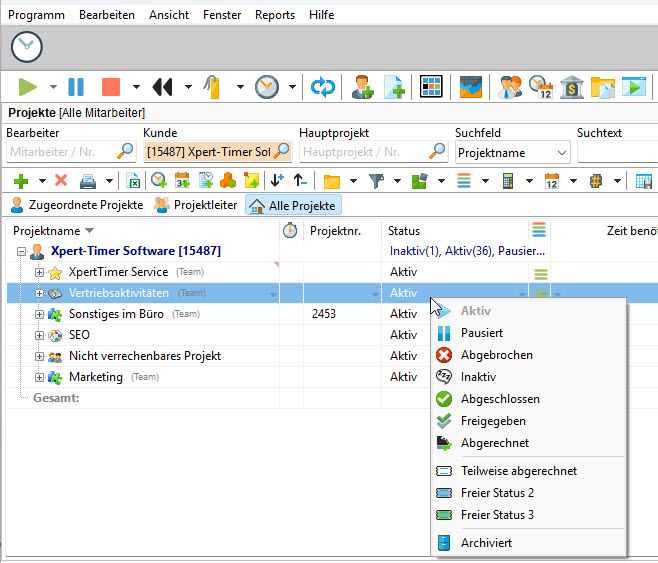Print the project list with the printer icon
Image resolution: width=658 pixels, height=563 pixels.
[x=88, y=181]
